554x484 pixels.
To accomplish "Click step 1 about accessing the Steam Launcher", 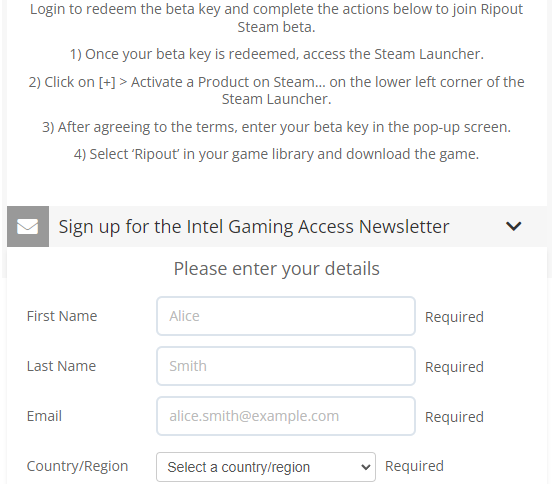I will pos(277,54).
